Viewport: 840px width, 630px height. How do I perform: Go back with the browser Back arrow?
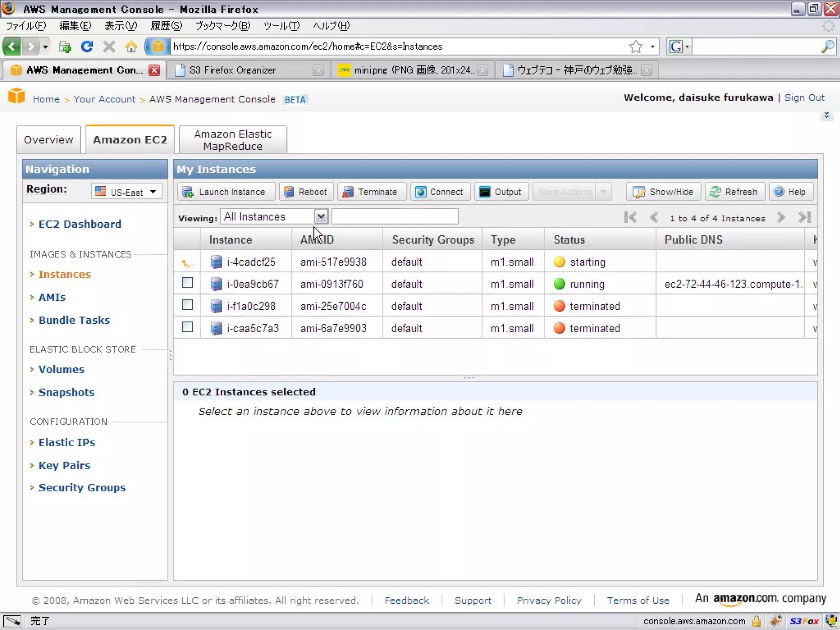point(12,46)
